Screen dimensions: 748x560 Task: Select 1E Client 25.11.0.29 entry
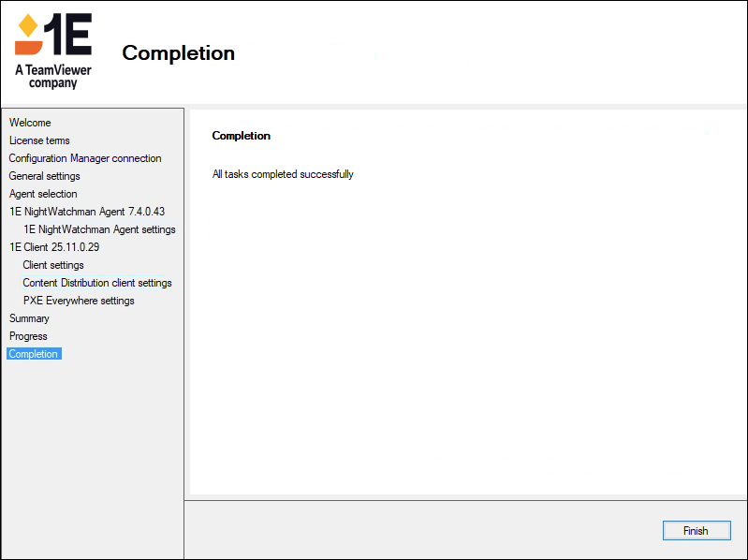coord(54,247)
